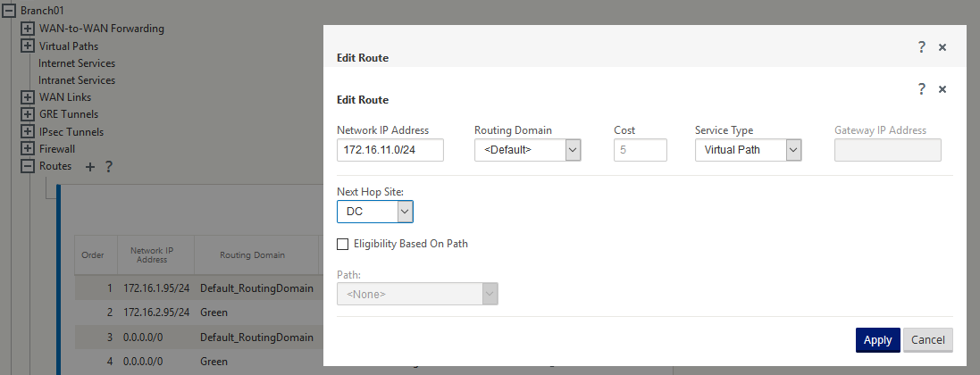This screenshot has height=375, width=980.
Task: Click the Network IP Address field
Action: pos(390,150)
